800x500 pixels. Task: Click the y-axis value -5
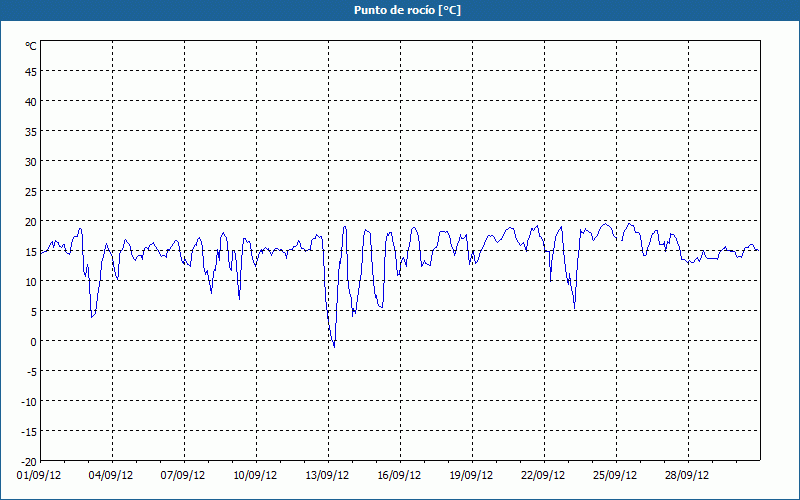(32, 372)
